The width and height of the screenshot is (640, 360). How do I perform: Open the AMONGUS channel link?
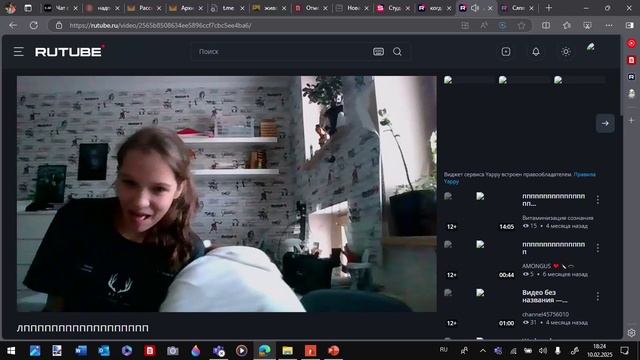coord(536,266)
